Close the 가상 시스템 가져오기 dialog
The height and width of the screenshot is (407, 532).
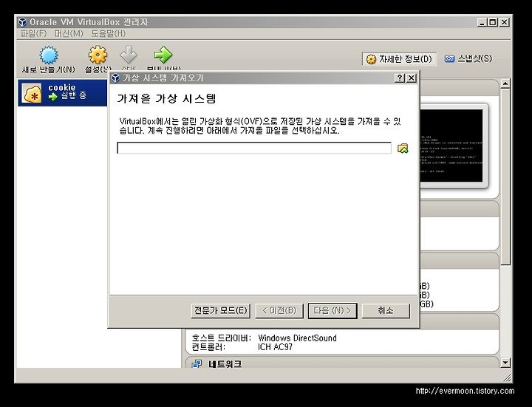click(412, 78)
